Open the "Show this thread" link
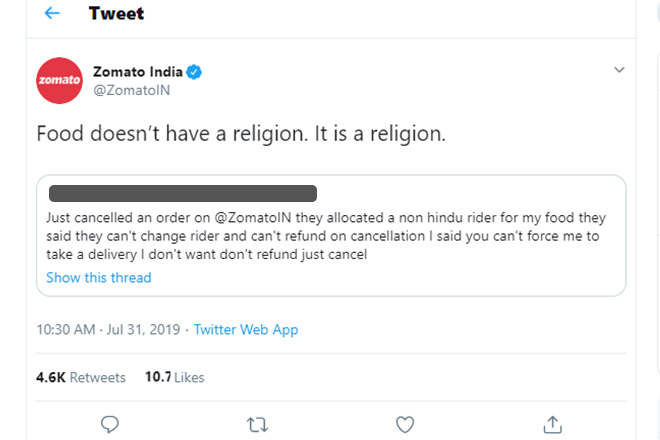The image size is (660, 440). (98, 277)
